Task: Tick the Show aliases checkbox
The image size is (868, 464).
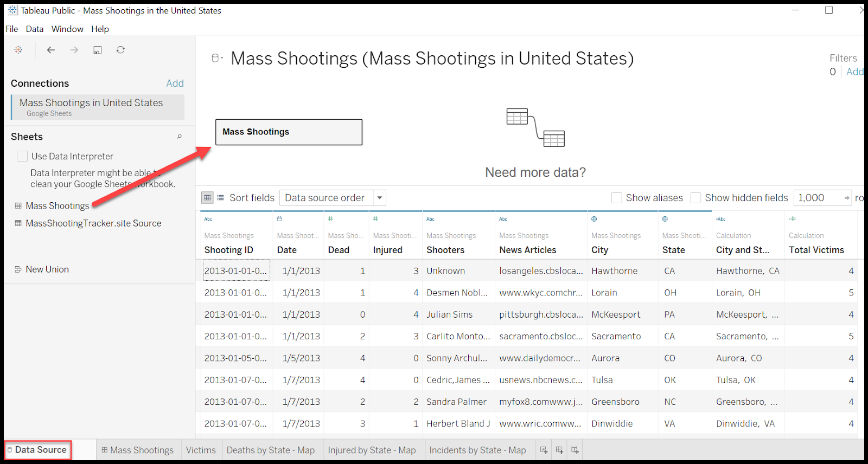Action: 617,198
